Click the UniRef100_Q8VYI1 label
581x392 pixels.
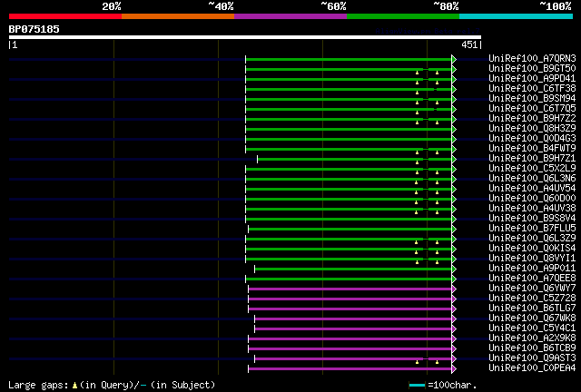532,259
